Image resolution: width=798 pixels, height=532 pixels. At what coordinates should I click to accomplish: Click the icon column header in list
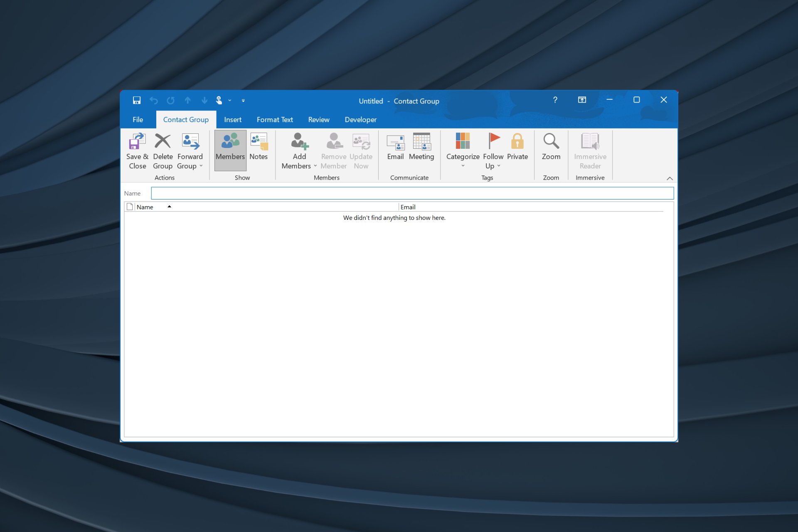[130, 207]
